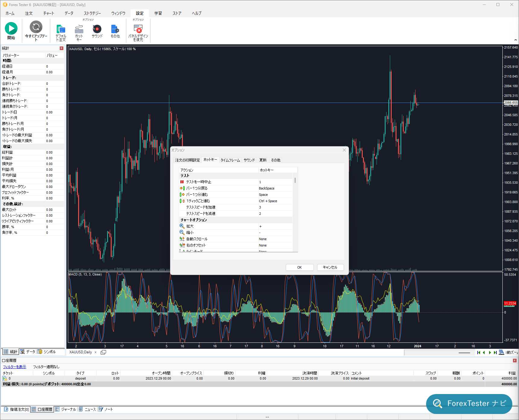Click the バー1つ分戻る back-one-bar icon

point(182,188)
